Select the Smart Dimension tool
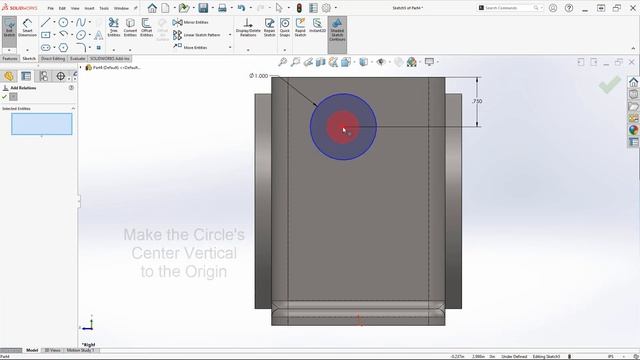Viewport: 640px width, 360px height. coord(27,28)
